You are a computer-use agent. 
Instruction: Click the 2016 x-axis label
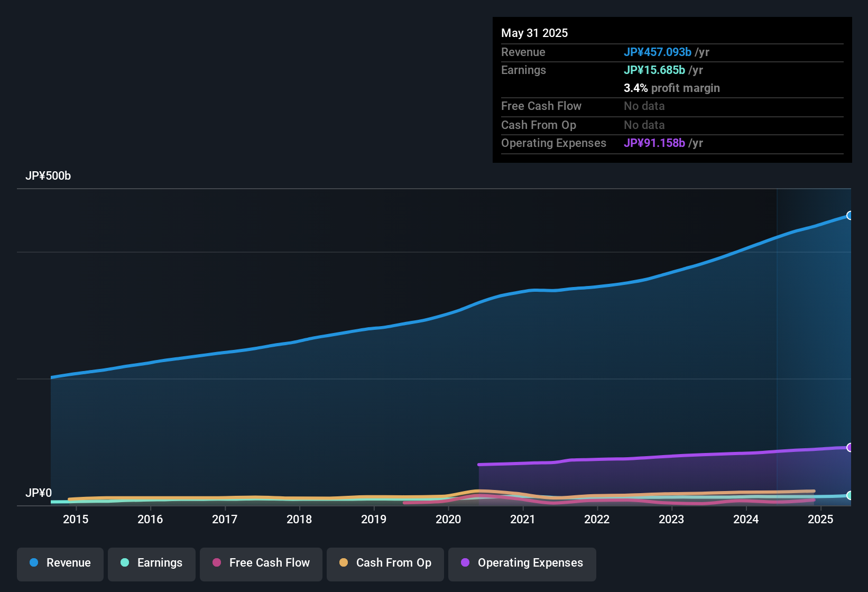150,519
